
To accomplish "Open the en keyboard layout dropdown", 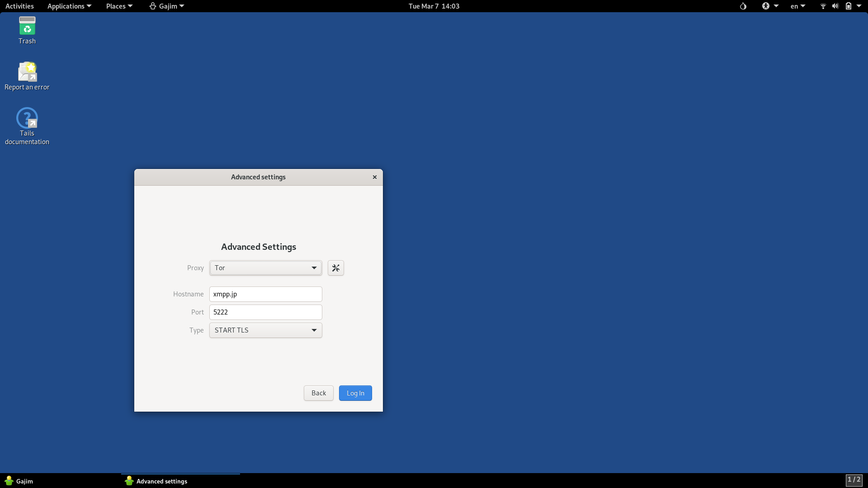I will [797, 6].
